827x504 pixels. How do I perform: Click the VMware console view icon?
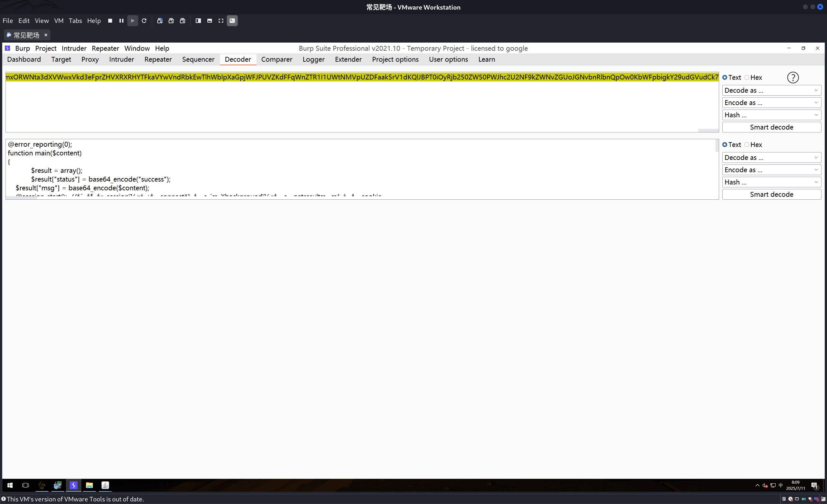coord(232,21)
